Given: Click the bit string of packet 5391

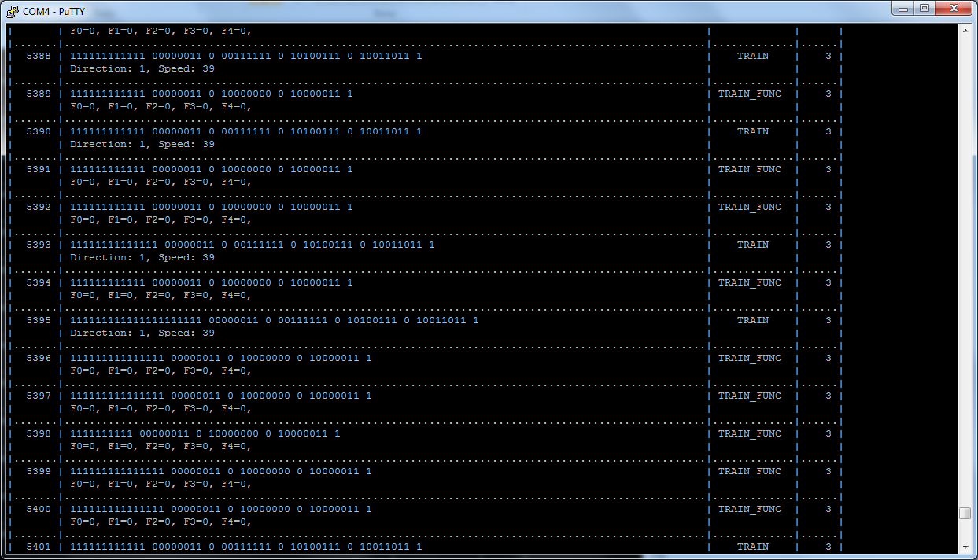Looking at the screenshot, I should [211, 170].
